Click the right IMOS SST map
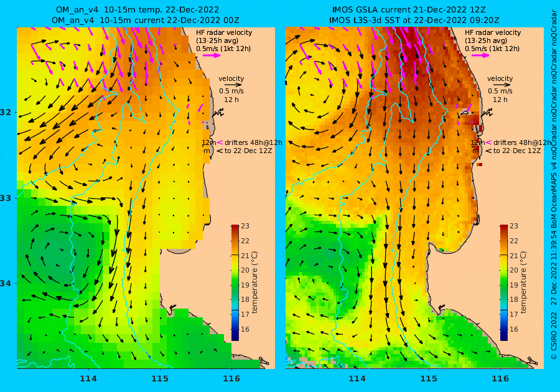 pos(414,198)
